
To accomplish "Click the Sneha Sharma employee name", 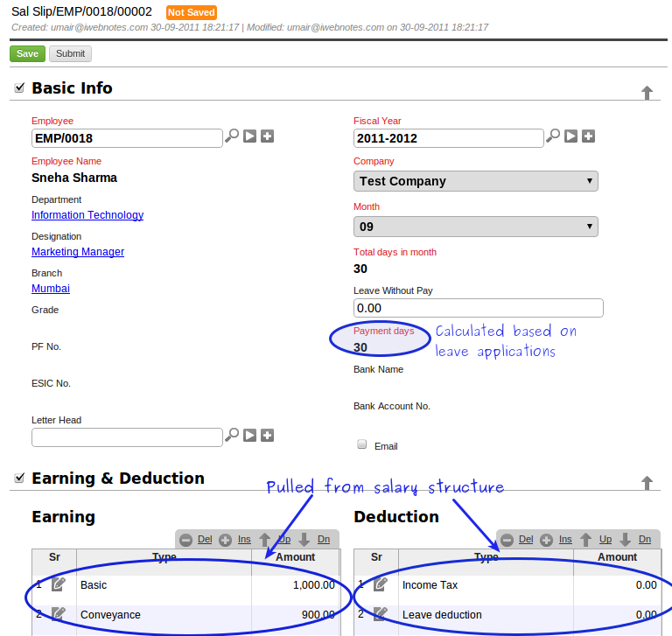I will (x=74, y=178).
